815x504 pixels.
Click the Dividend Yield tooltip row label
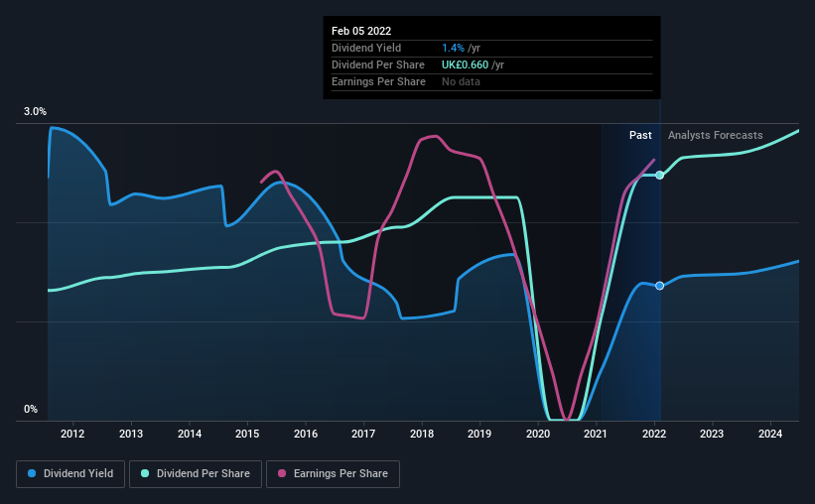366,48
